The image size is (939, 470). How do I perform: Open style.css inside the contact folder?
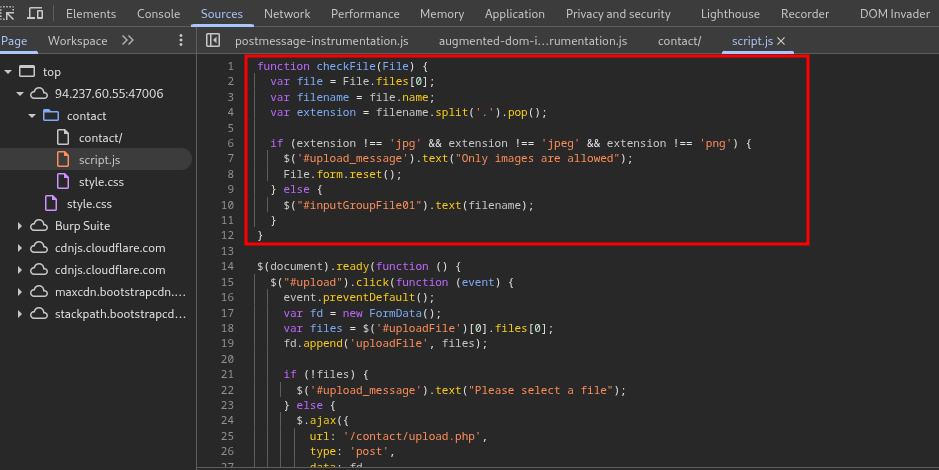point(101,182)
